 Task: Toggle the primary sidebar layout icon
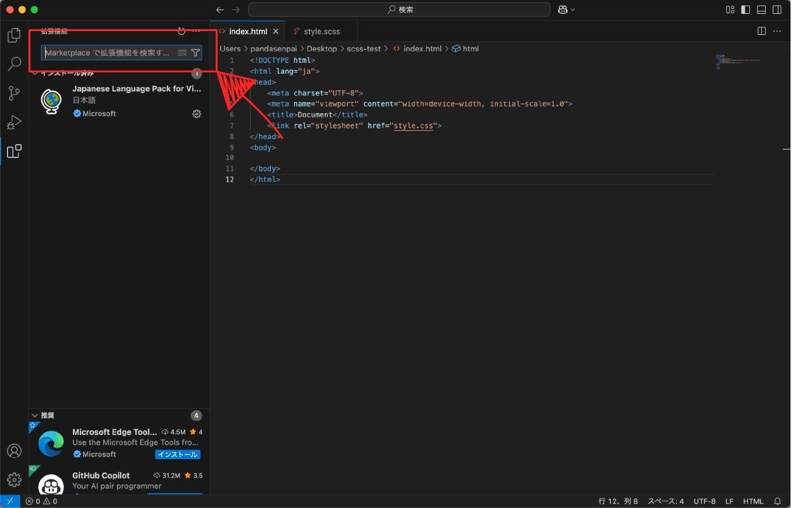(745, 10)
